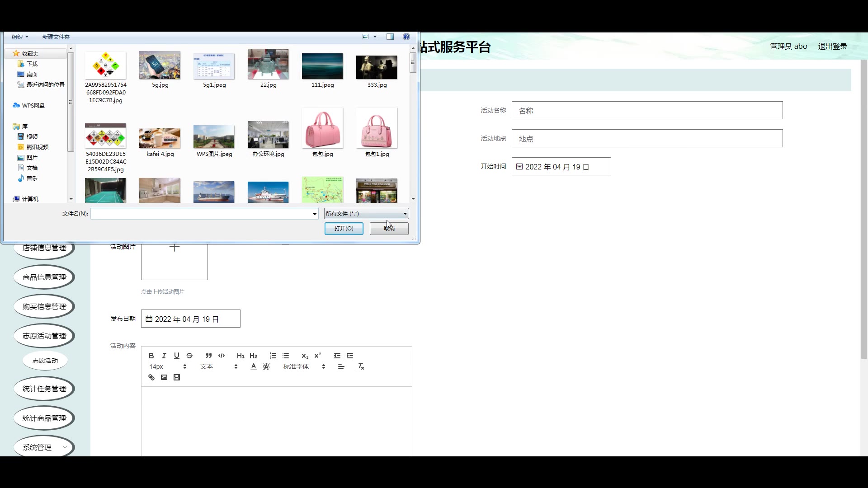The image size is (868, 488).
Task: Insert hyperlink with link icon
Action: pyautogui.click(x=151, y=377)
